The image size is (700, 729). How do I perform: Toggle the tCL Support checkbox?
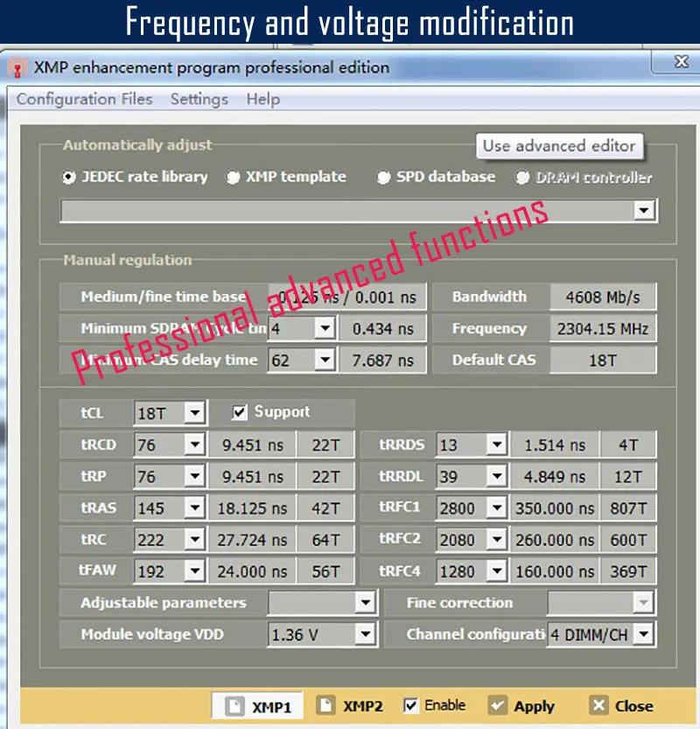240,412
